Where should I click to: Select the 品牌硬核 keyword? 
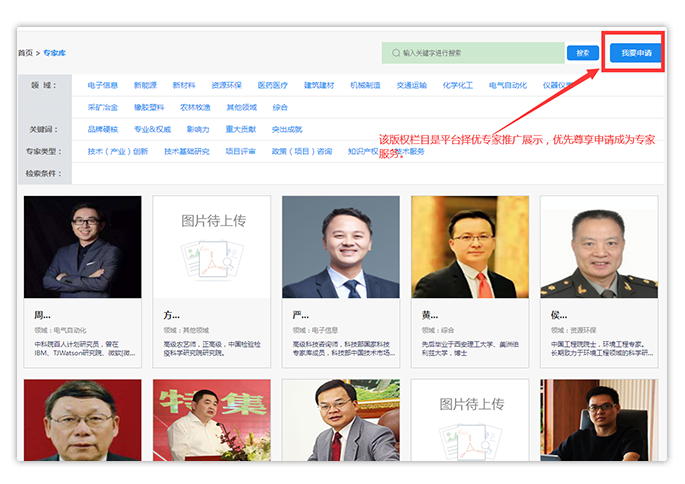(x=103, y=129)
